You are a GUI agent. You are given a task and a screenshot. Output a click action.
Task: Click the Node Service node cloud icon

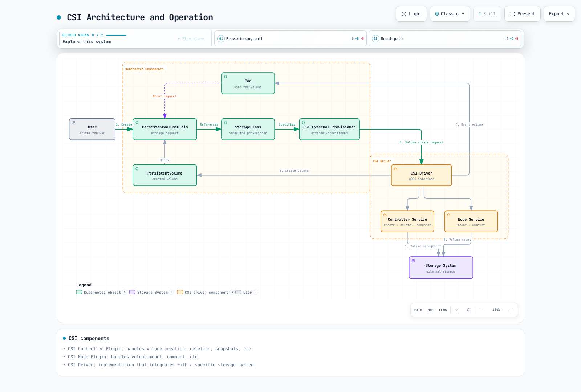[x=448, y=215]
